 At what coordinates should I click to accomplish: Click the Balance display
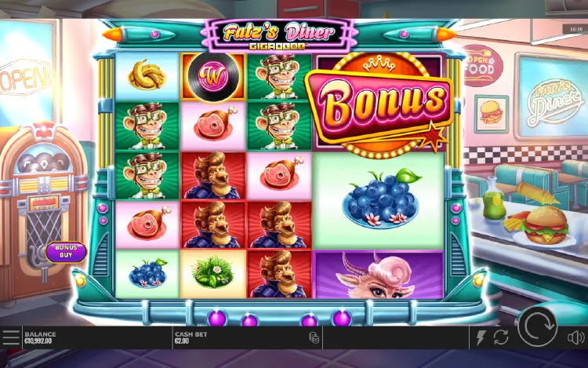pyautogui.click(x=40, y=337)
